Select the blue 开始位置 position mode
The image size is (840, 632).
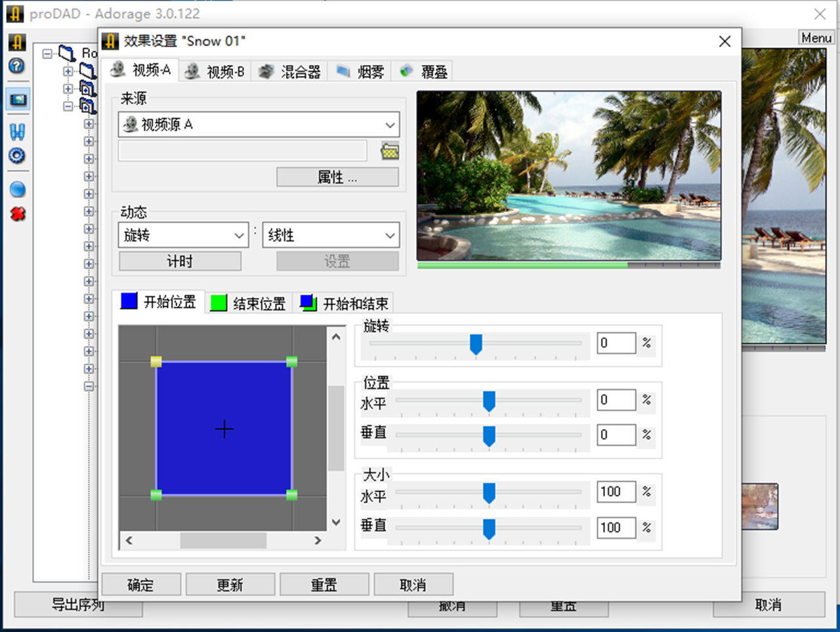tap(157, 303)
